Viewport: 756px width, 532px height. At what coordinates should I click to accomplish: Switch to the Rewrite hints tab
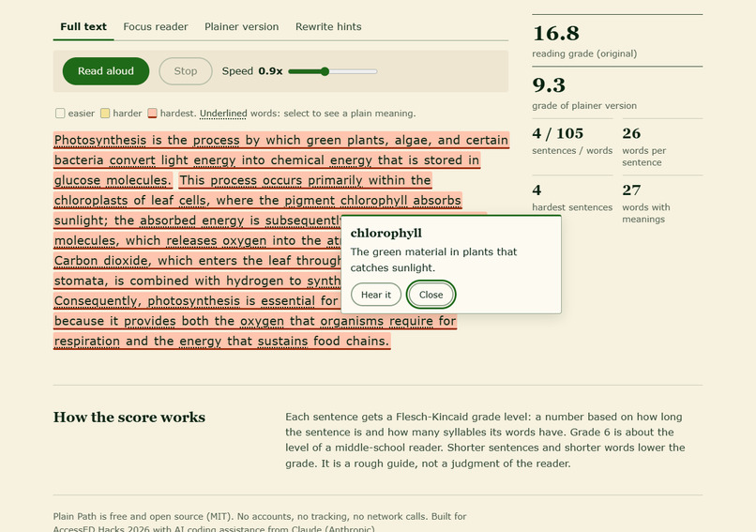pyautogui.click(x=328, y=27)
